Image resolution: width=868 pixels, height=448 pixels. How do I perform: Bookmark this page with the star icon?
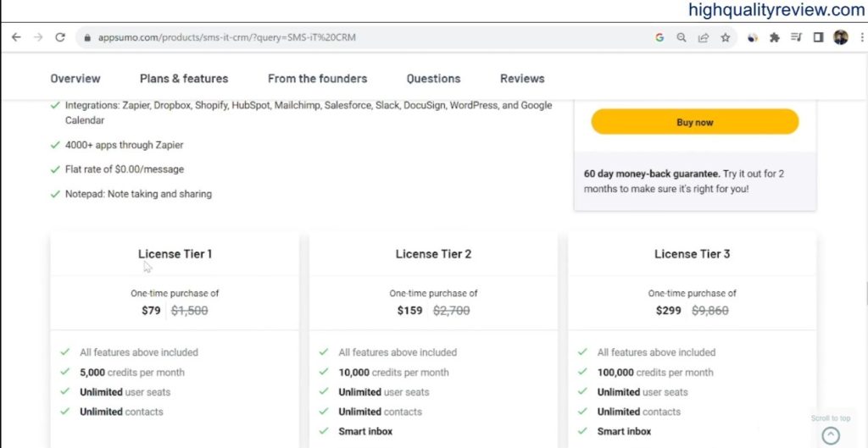[726, 37]
